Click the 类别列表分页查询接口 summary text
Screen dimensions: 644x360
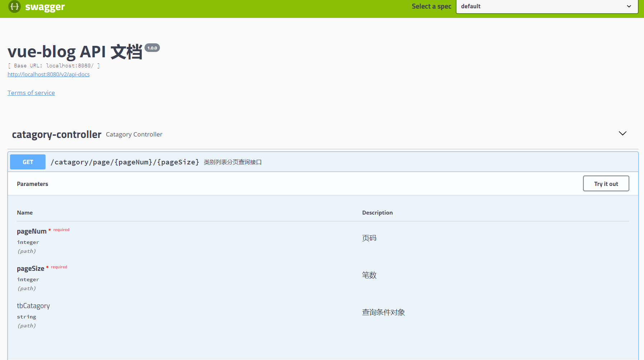(233, 162)
